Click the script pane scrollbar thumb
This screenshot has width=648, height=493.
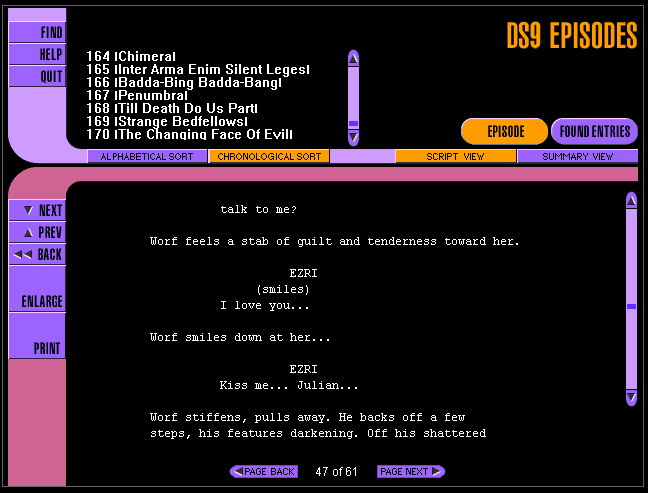pyautogui.click(x=631, y=306)
